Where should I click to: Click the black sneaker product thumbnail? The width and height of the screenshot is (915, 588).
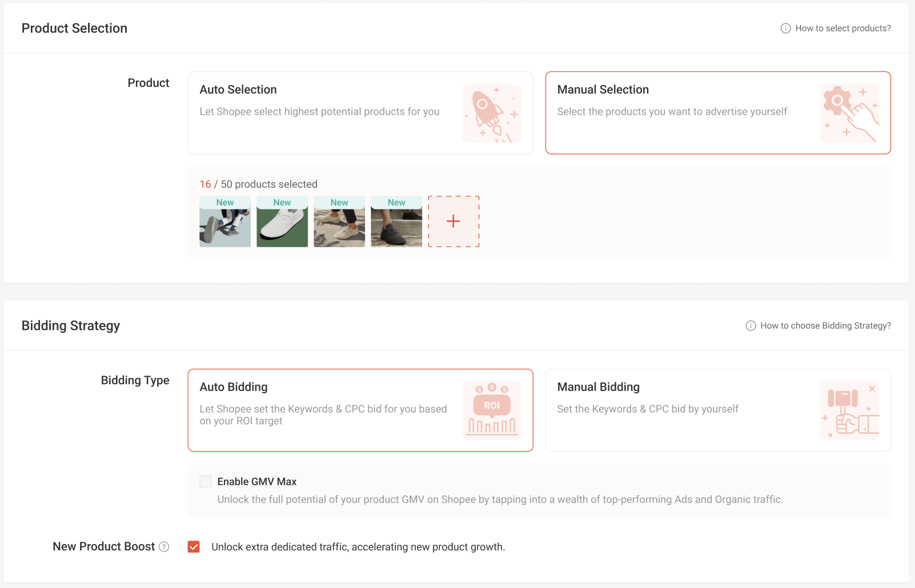point(396,221)
